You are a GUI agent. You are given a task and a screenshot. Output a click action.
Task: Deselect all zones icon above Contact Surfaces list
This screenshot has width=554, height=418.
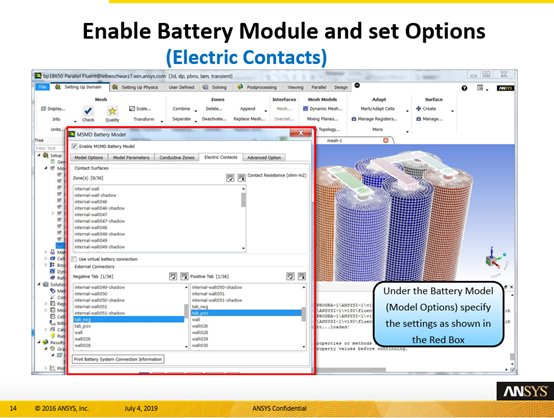point(241,178)
